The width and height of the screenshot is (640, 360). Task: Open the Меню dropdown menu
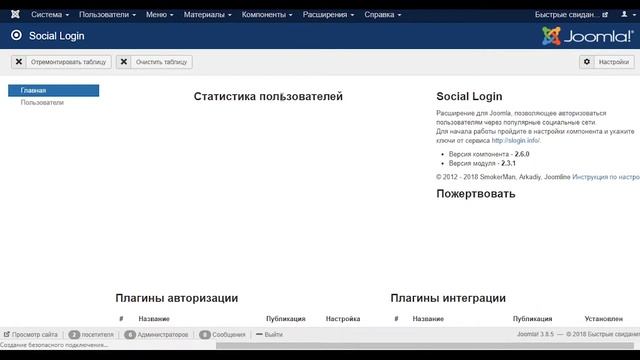point(160,14)
